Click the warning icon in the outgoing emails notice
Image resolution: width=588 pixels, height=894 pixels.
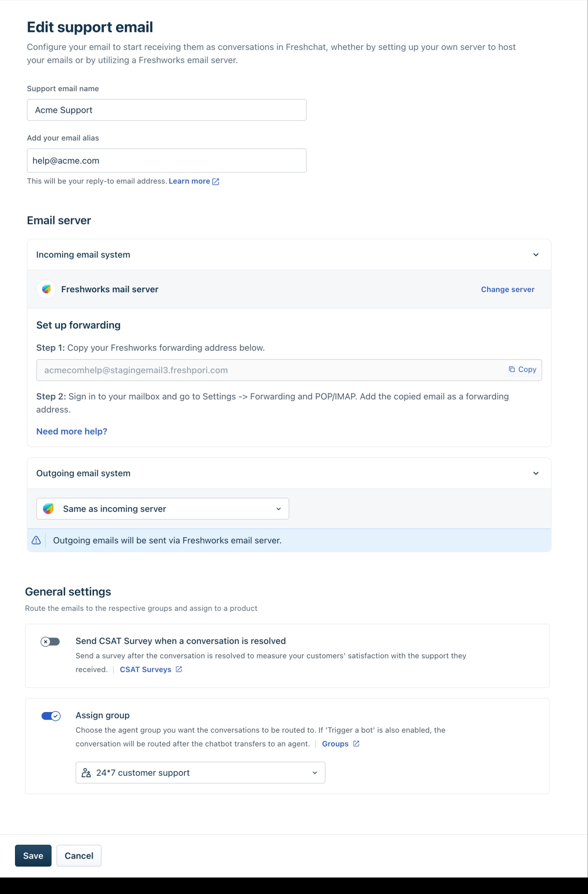(36, 540)
